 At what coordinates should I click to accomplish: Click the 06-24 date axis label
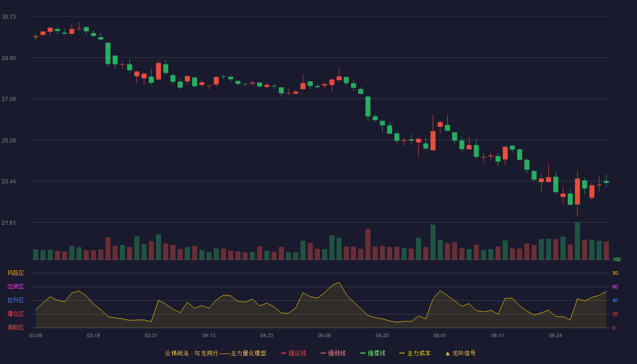coord(556,335)
